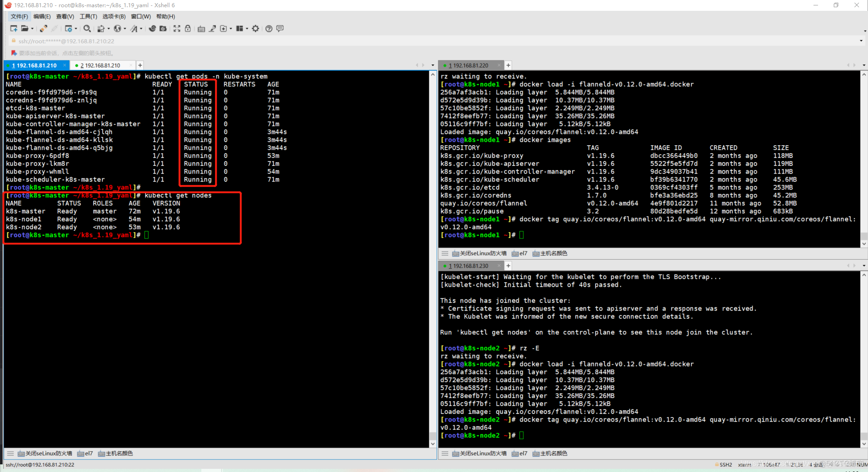The height and width of the screenshot is (472, 868).
Task: Click the globe encoding icon
Action: click(118, 28)
